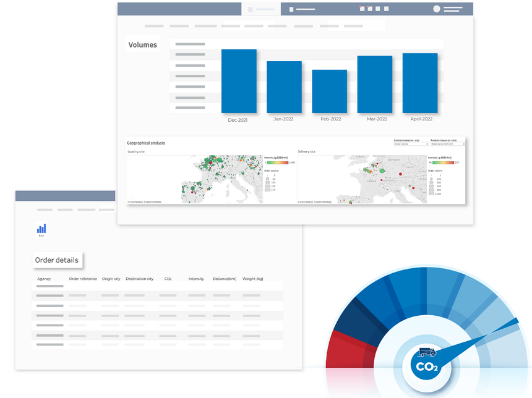Click the Back bar-chart icon
This screenshot has height=398, width=532.
tap(41, 229)
